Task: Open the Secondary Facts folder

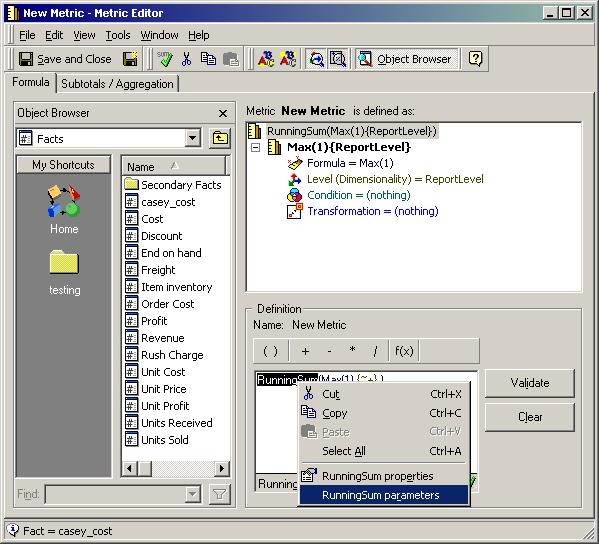Action: 173,185
